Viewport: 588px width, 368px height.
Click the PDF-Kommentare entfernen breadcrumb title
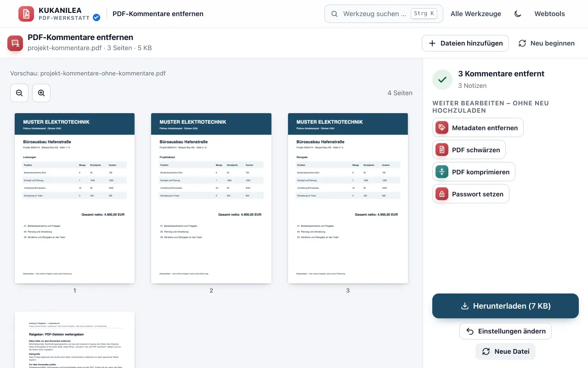[x=158, y=14]
